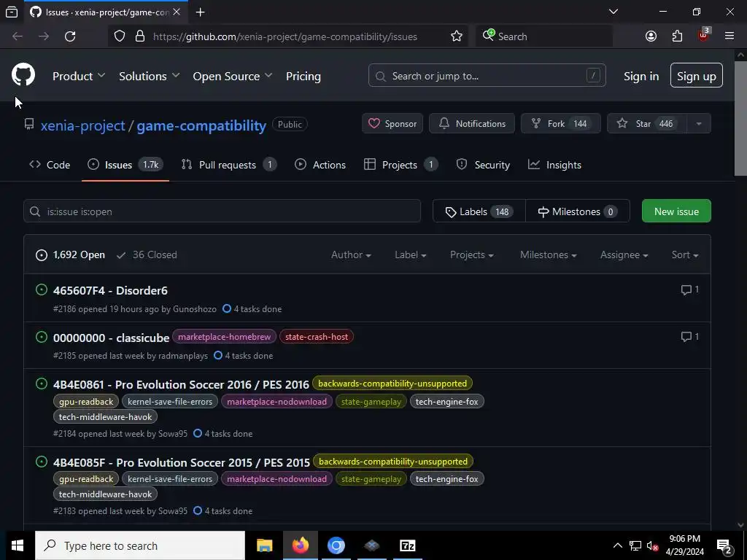
Task: Click the GitHub Search or jump to field
Action: pyautogui.click(x=487, y=75)
